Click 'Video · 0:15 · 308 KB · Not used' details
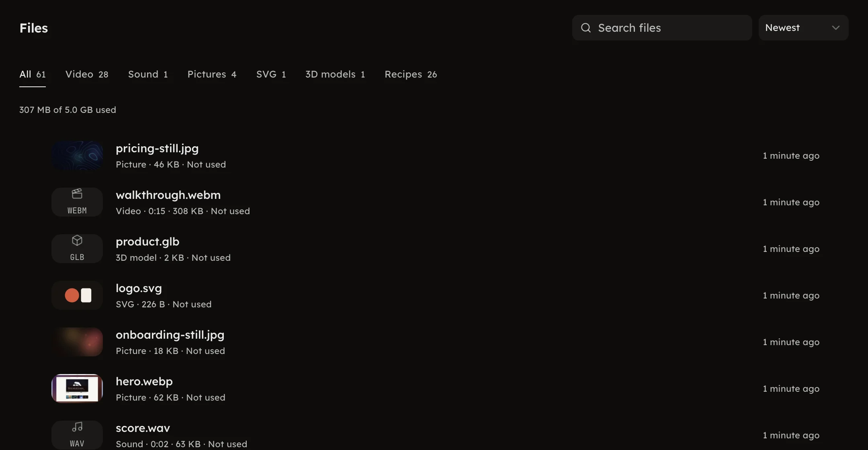 (183, 211)
